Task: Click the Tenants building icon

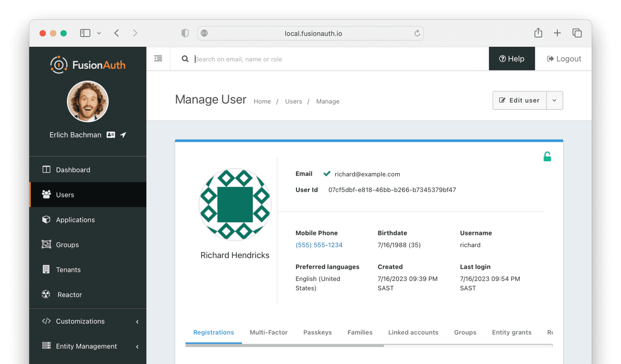Action: [x=46, y=269]
